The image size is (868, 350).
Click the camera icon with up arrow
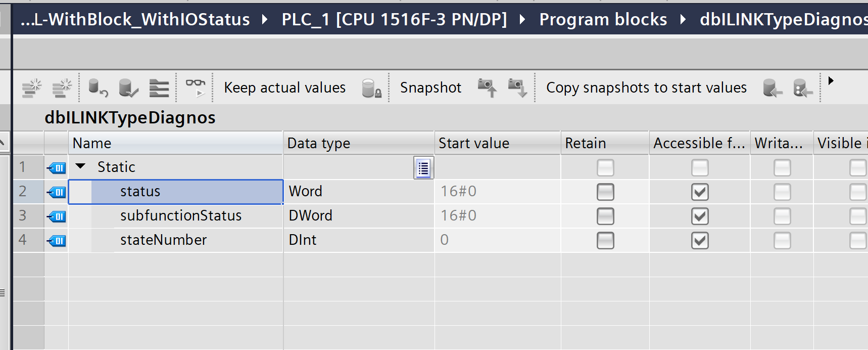point(487,88)
